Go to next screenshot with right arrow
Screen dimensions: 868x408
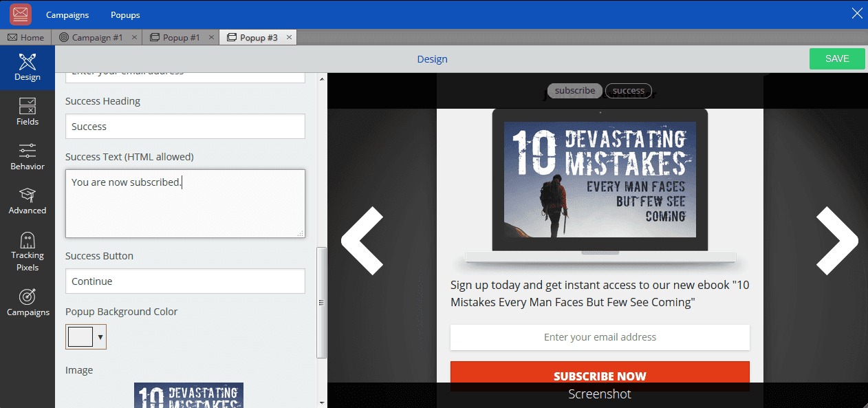[x=837, y=241]
